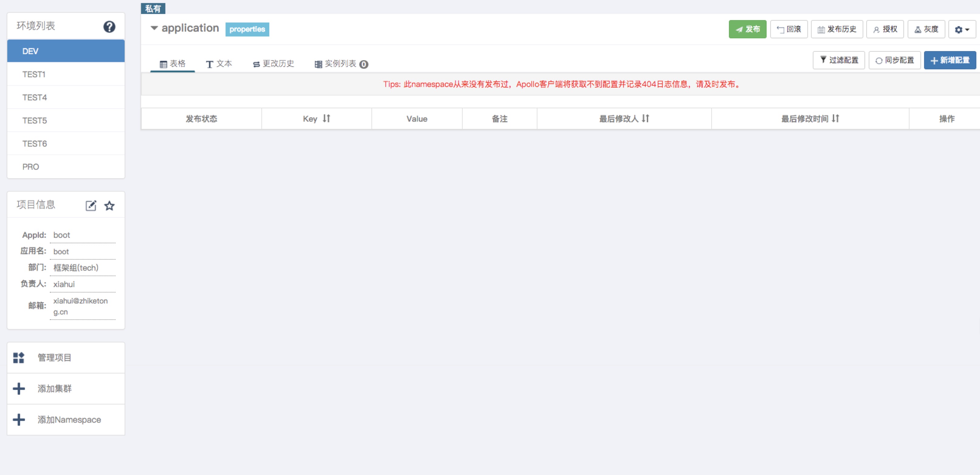The width and height of the screenshot is (980, 475).
Task: Sort by the Key column sort icon
Action: tap(326, 118)
